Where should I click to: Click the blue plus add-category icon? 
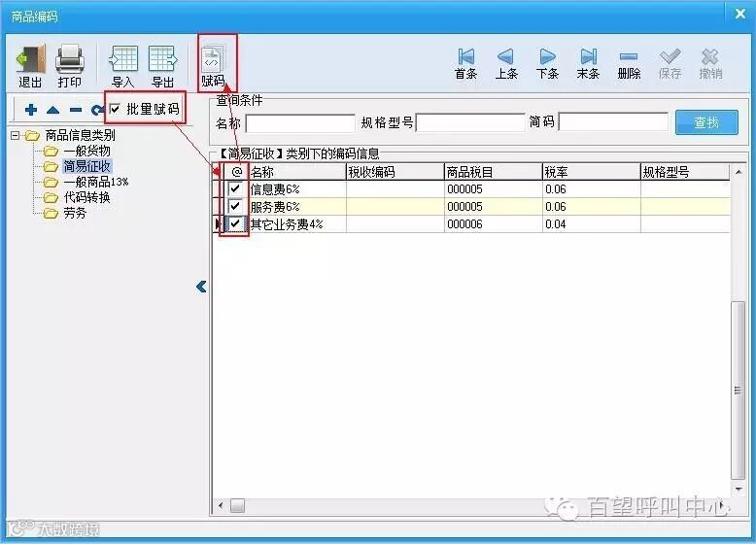pos(31,111)
